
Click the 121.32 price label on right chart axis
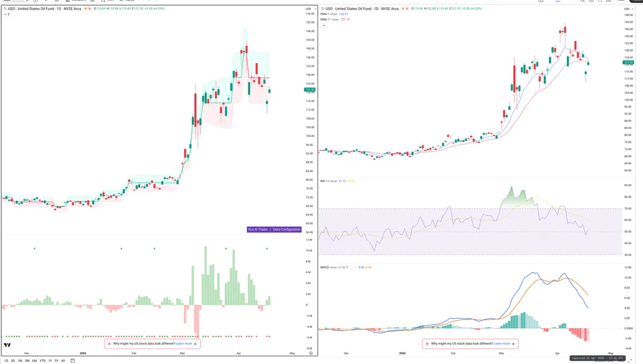[x=629, y=63]
